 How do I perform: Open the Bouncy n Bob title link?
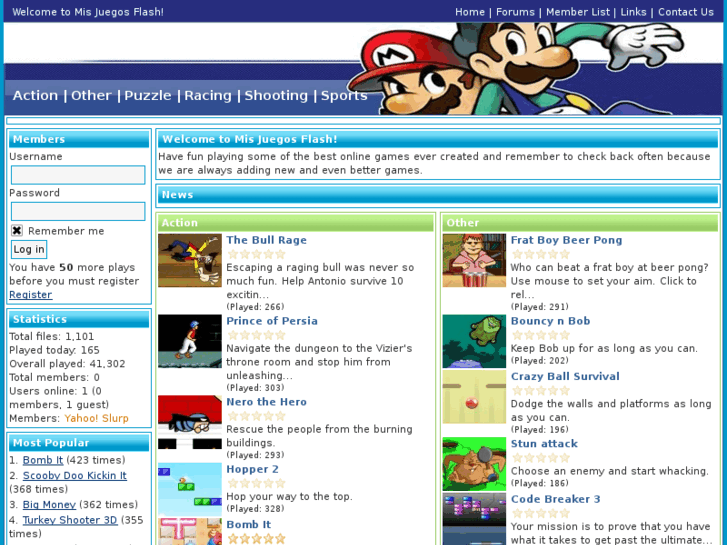[x=550, y=321]
